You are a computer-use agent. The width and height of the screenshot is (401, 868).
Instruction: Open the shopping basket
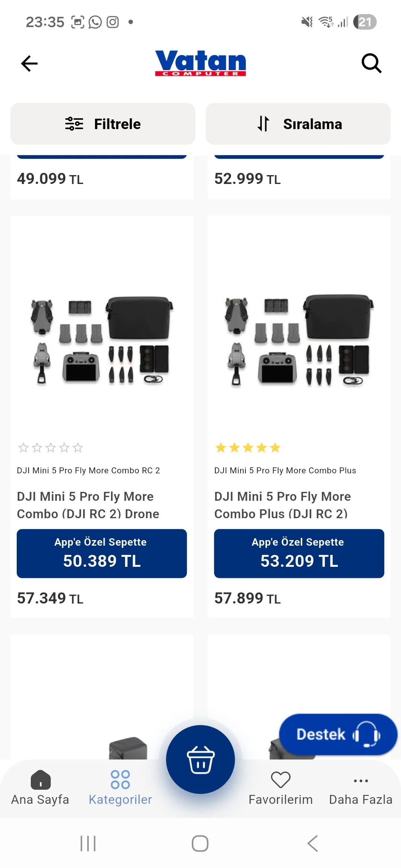(x=200, y=759)
